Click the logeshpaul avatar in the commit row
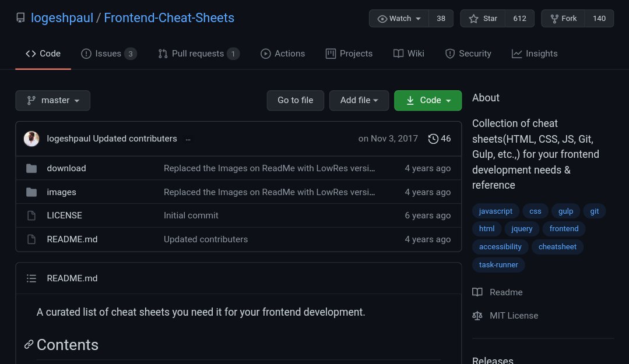 click(x=31, y=139)
